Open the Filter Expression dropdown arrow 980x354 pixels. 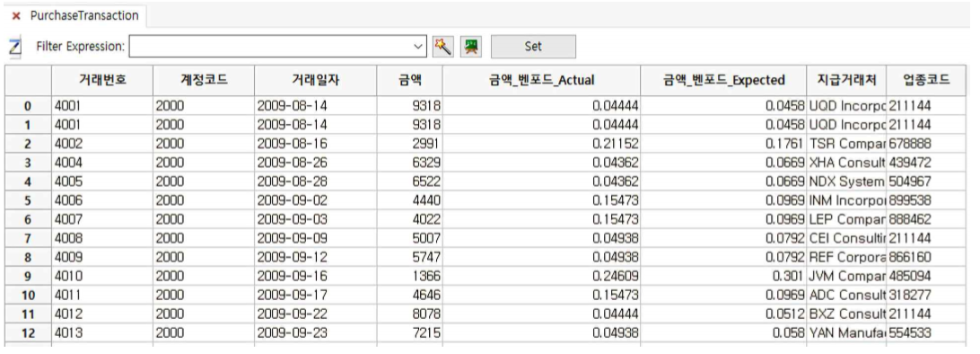(418, 47)
